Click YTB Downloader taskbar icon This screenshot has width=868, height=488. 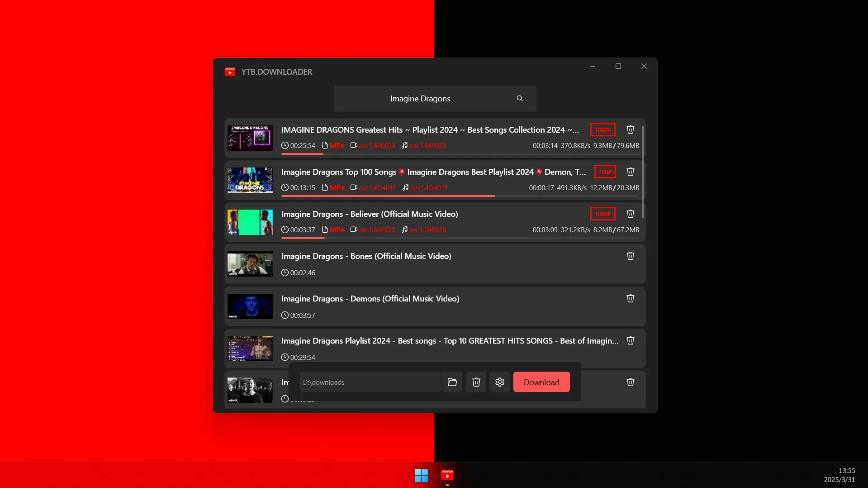click(x=447, y=475)
